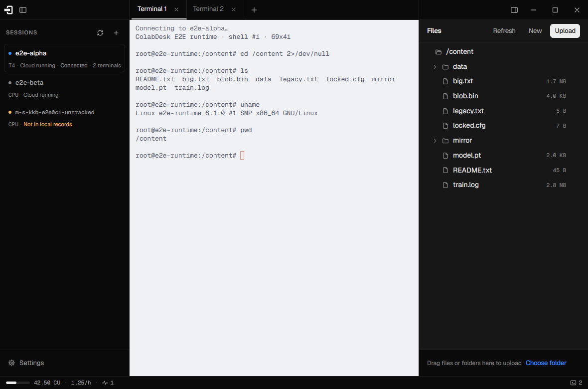Image resolution: width=588 pixels, height=389 pixels.
Task: Refresh the sessions list
Action: (100, 33)
